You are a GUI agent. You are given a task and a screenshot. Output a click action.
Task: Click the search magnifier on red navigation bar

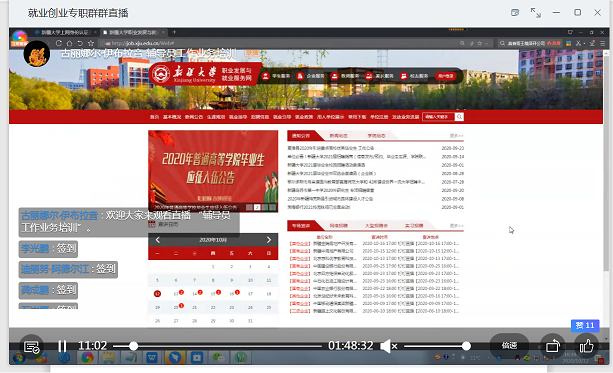(459, 117)
